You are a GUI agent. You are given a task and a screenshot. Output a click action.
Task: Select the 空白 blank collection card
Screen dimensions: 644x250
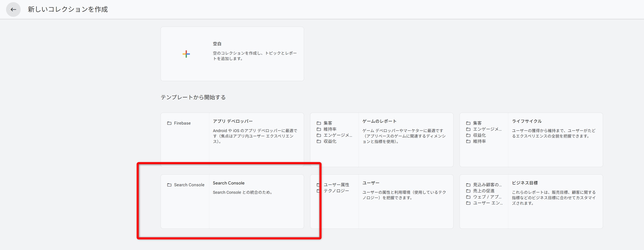[232, 54]
